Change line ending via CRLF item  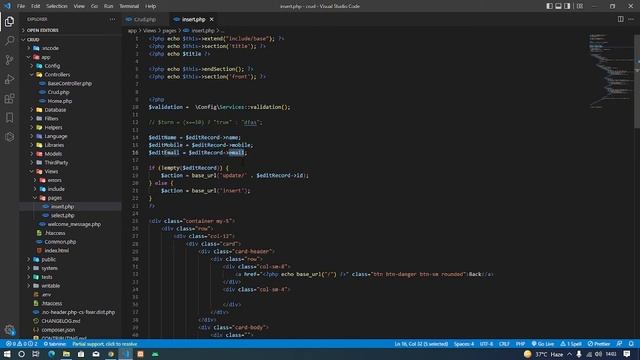504,344
